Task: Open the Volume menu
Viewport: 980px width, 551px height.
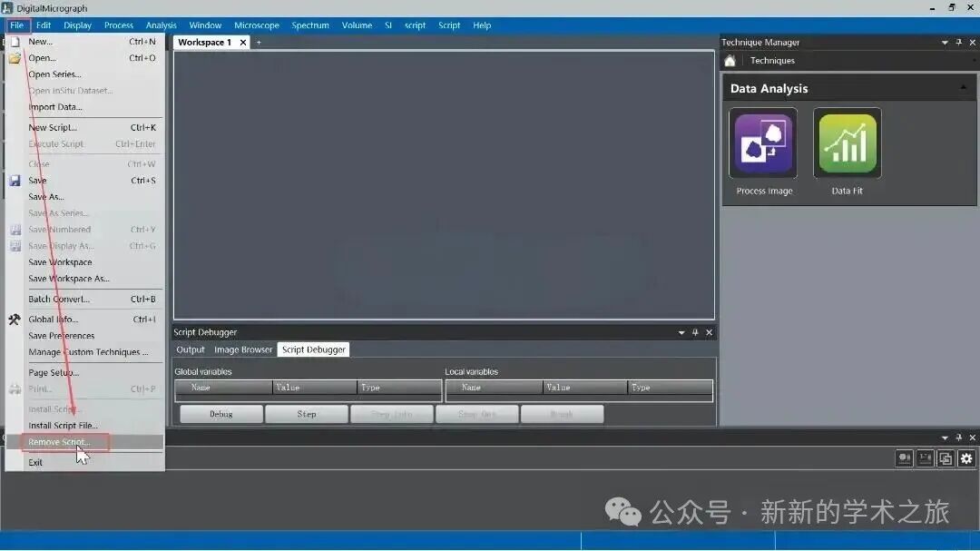Action: tap(357, 25)
